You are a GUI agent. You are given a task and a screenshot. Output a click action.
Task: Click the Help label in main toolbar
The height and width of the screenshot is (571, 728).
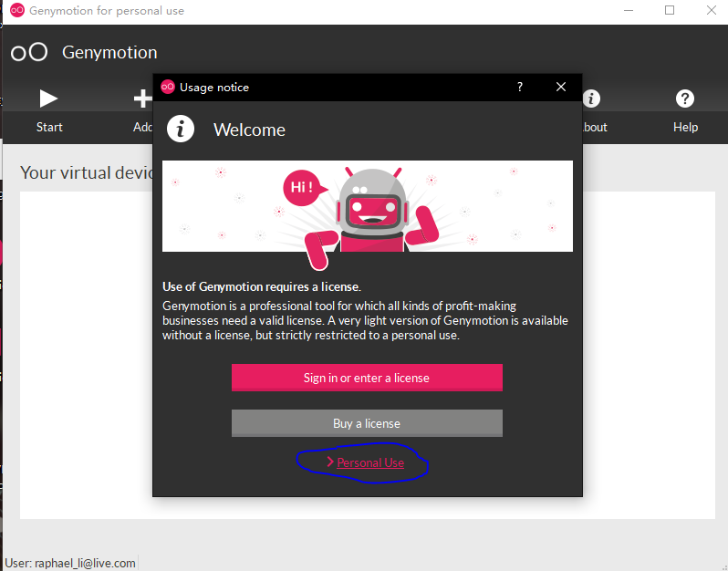[685, 127]
